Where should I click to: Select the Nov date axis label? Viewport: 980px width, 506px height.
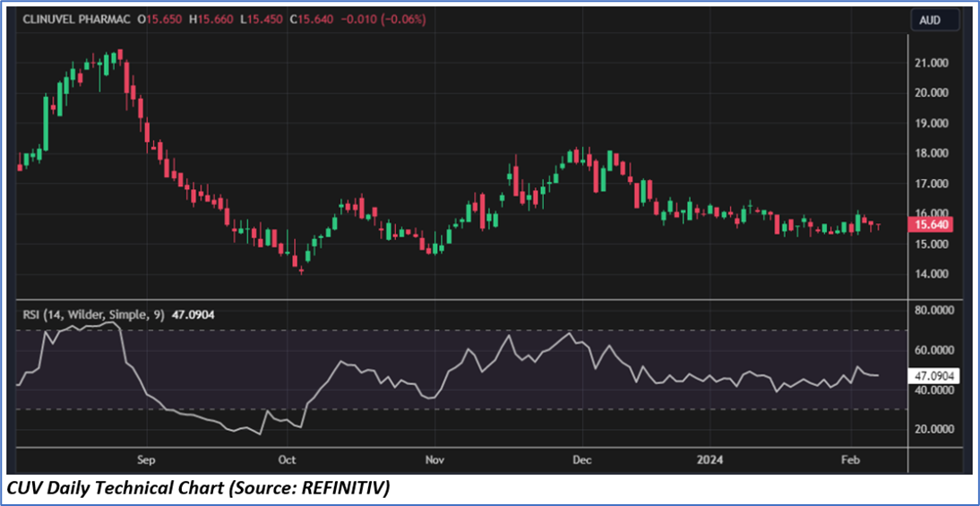[x=434, y=460]
